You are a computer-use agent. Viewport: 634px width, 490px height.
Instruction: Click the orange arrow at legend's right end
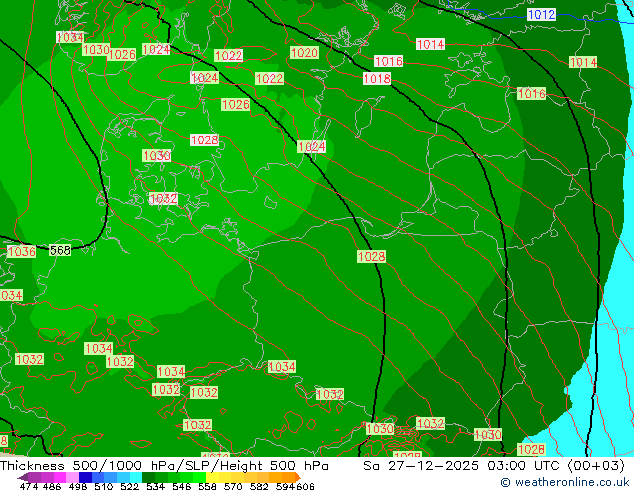click(x=298, y=477)
